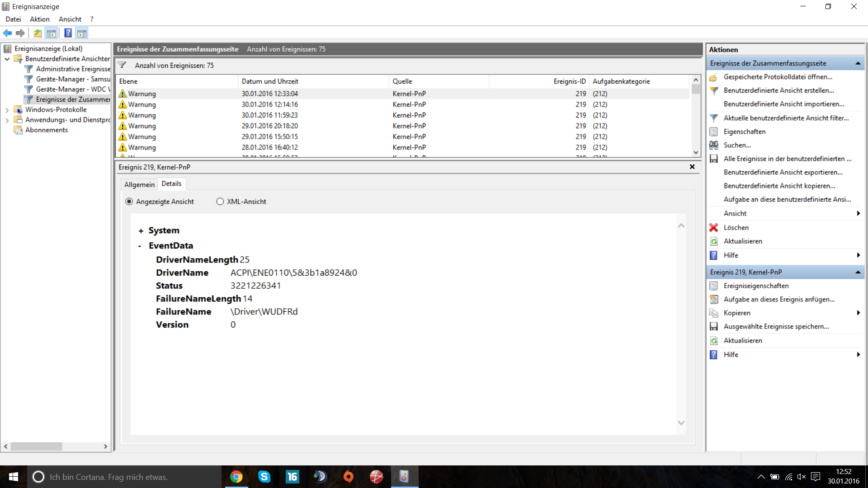The width and height of the screenshot is (868, 488).
Task: Select the Angezeigte Ansicht radio button
Action: coord(129,202)
